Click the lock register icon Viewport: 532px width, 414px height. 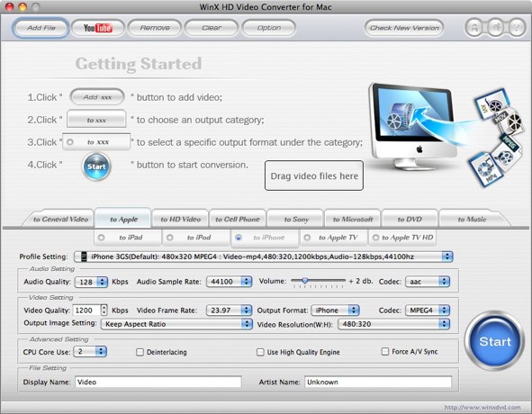[x=474, y=28]
